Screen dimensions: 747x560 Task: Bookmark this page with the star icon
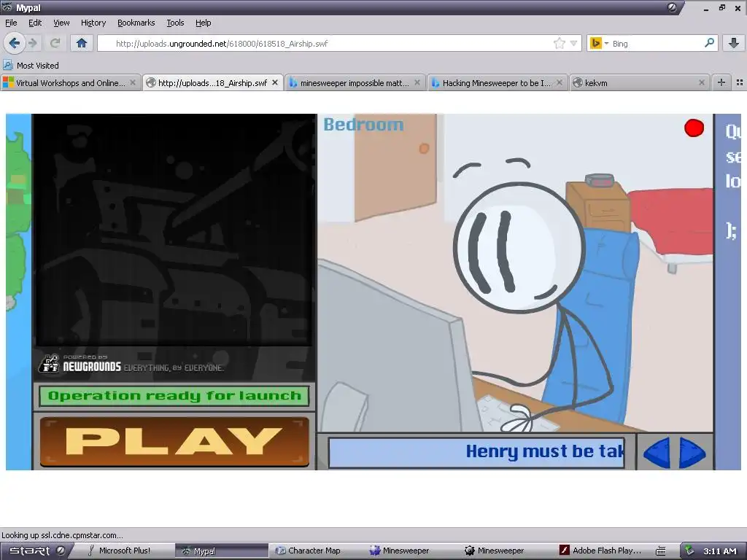pyautogui.click(x=560, y=43)
